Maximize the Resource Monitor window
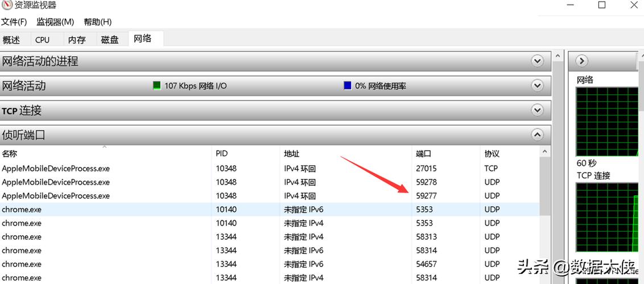This screenshot has height=284, width=644. coord(602,5)
